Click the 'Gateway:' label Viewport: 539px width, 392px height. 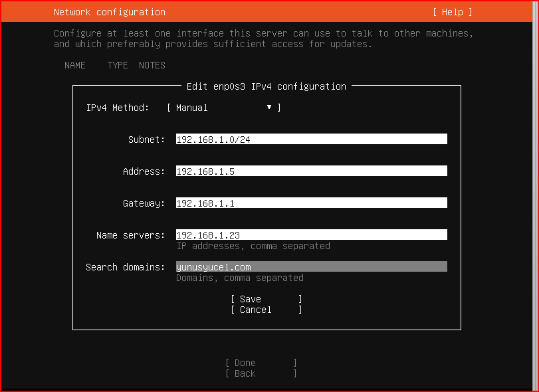144,203
